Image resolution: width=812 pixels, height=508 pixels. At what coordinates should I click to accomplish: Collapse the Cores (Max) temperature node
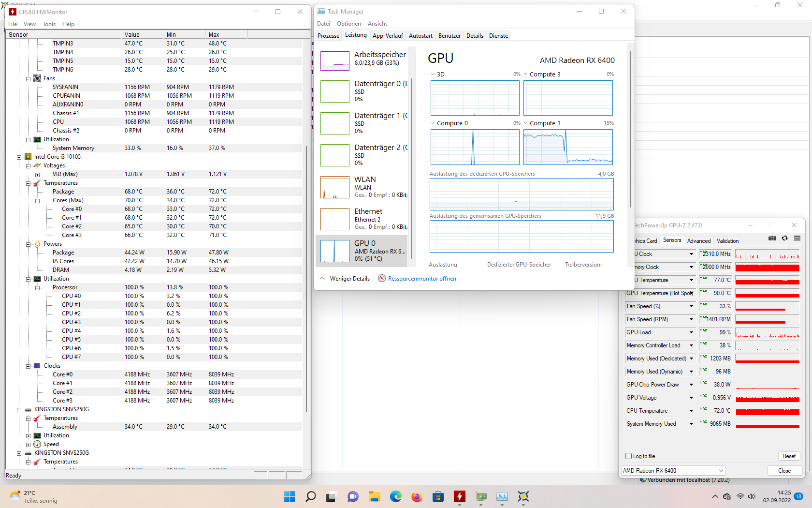click(37, 200)
